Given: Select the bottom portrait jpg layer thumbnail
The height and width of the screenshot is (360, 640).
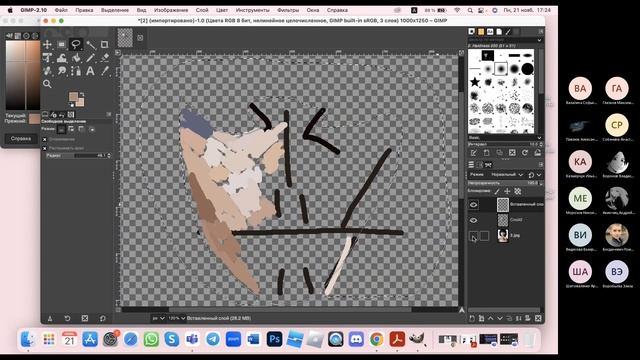Looking at the screenshot, I should 503,236.
